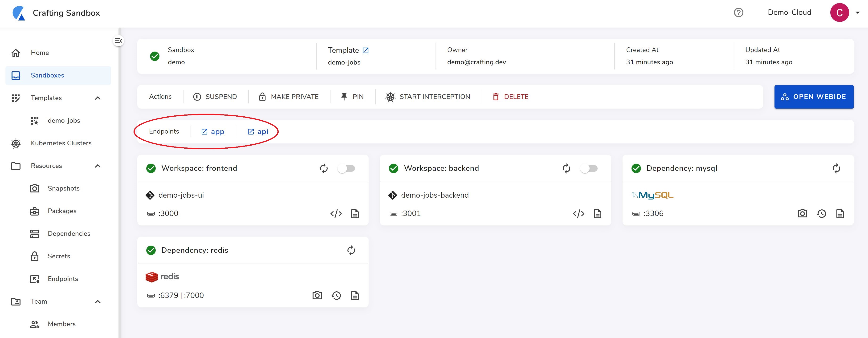
Task: Click the mysql dependency snapshot camera icon
Action: (802, 213)
